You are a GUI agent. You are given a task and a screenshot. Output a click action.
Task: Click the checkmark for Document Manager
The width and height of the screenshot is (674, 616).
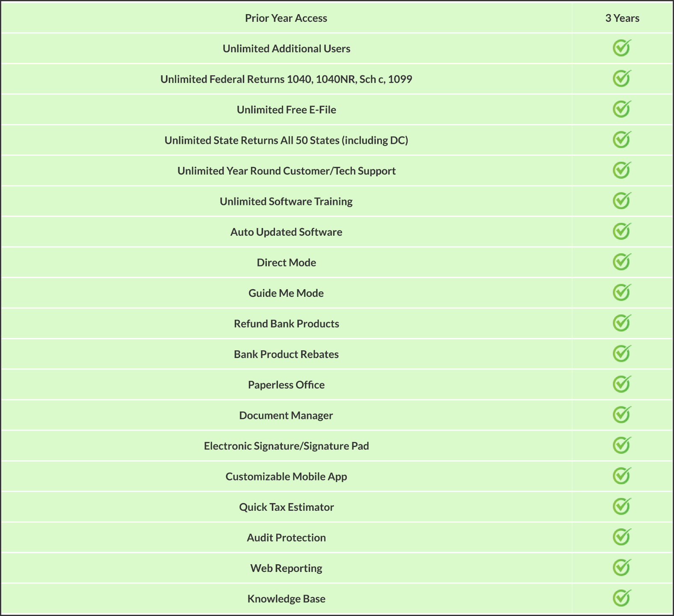coord(622,415)
